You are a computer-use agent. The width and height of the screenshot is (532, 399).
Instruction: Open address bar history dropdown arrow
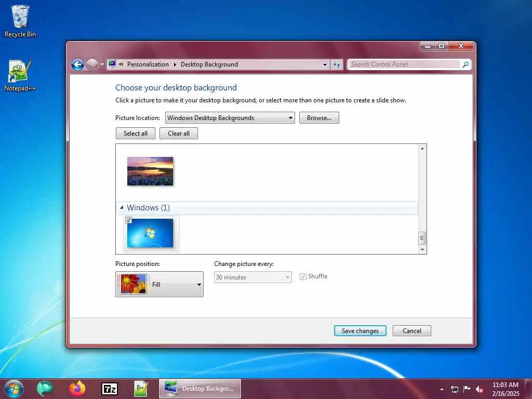click(325, 64)
